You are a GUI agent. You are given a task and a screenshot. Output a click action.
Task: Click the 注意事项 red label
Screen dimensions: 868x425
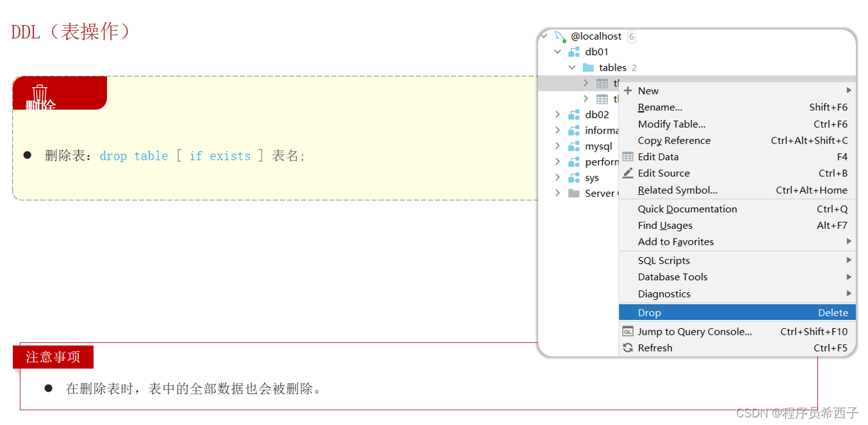point(53,357)
